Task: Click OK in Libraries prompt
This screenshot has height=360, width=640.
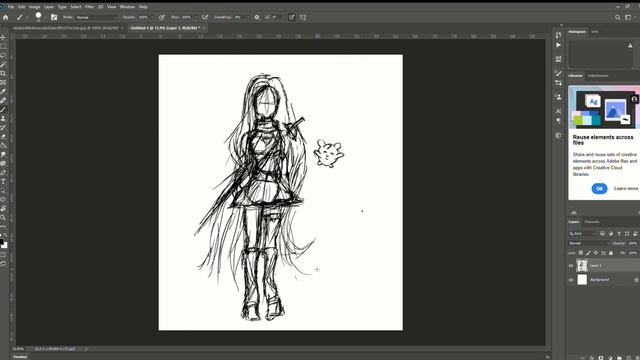Action: 599,189
